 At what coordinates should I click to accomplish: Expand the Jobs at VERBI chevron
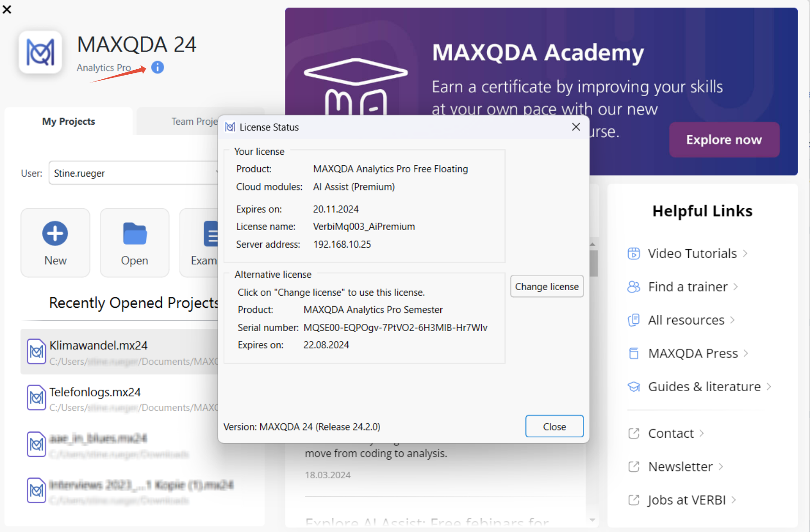coord(734,500)
